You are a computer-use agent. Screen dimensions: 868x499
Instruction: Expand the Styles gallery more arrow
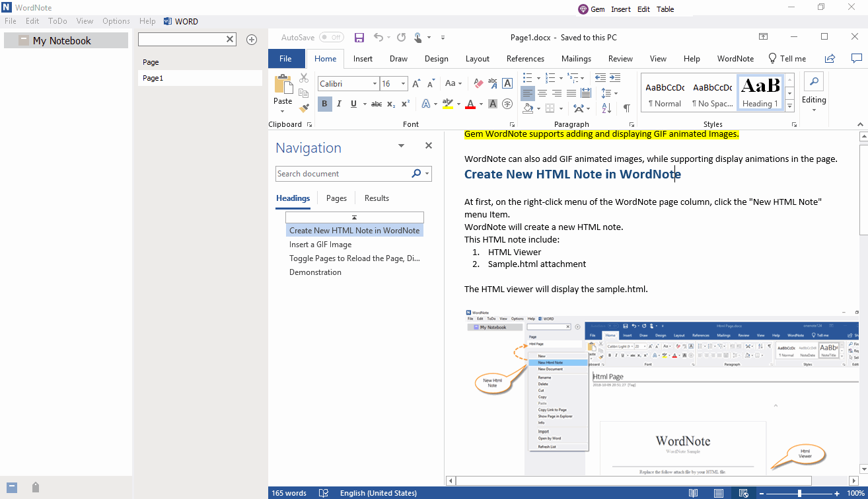(x=789, y=106)
